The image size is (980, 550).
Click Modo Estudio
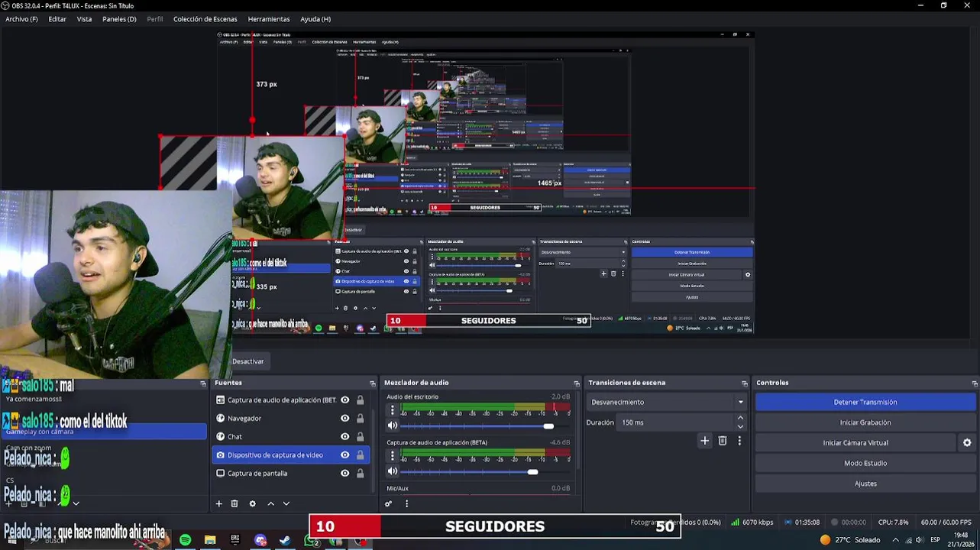click(x=865, y=463)
